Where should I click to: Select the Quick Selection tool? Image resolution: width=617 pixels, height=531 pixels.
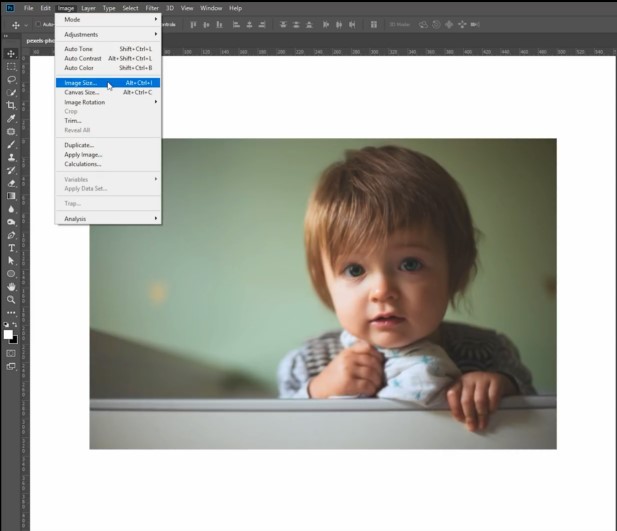(11, 93)
